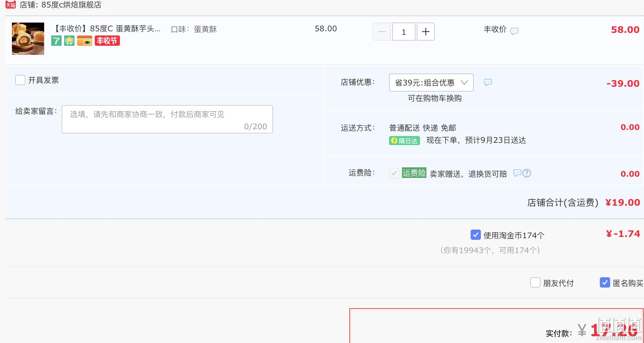Click the quantity input field showing 1
The height and width of the screenshot is (343, 644).
(404, 32)
